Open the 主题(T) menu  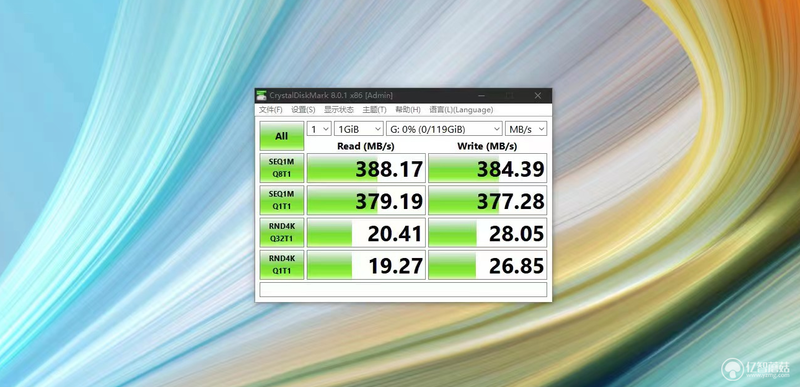point(374,110)
